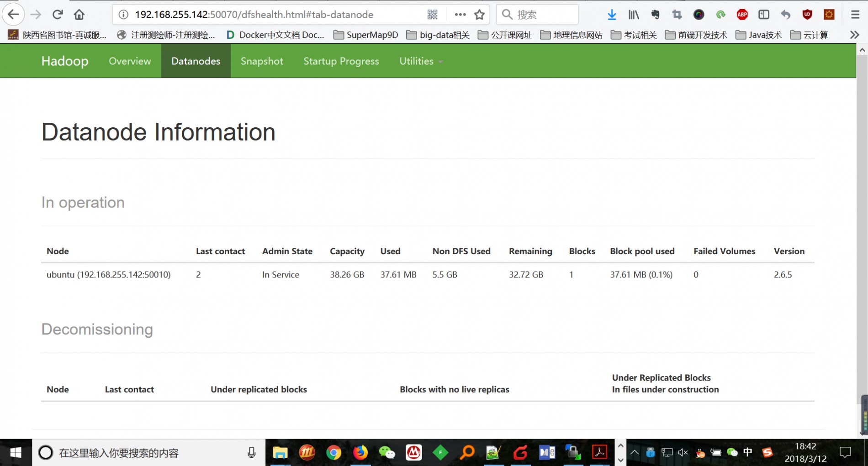Open File Explorer from the taskbar
The image size is (868, 466).
[280, 452]
